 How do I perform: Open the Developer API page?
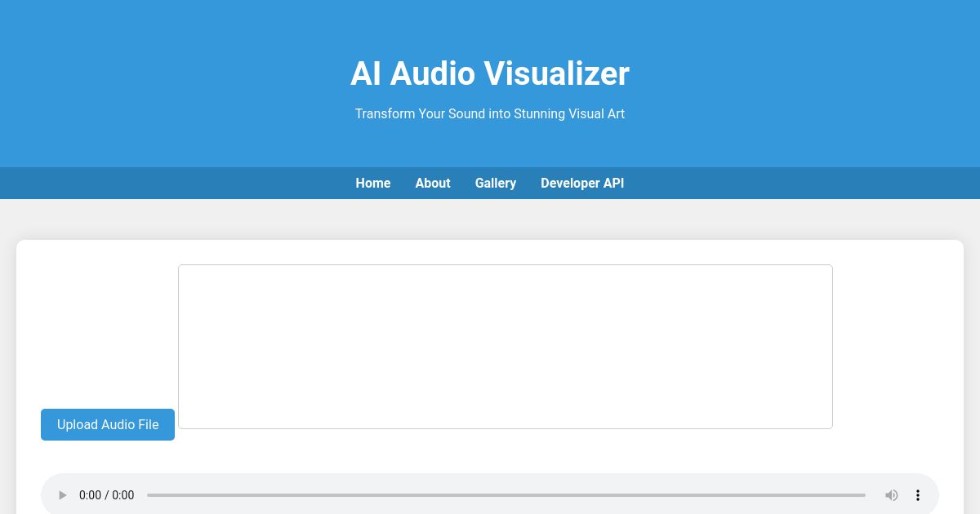point(582,183)
